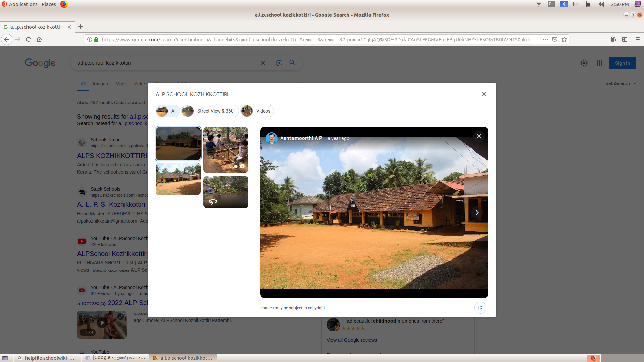Open volume control in system tray

click(601, 4)
